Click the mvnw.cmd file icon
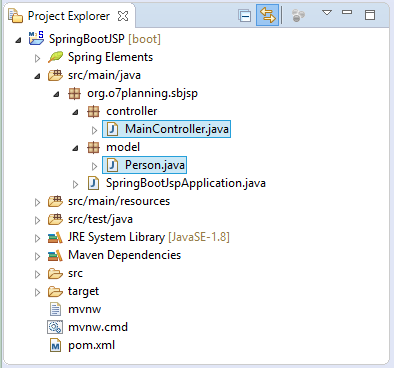The image size is (394, 368). [x=55, y=327]
